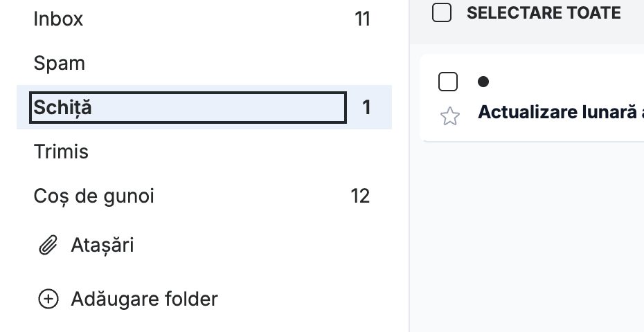
Task: Tick the SELECTARE TOATE checkbox
Action: coord(442,12)
